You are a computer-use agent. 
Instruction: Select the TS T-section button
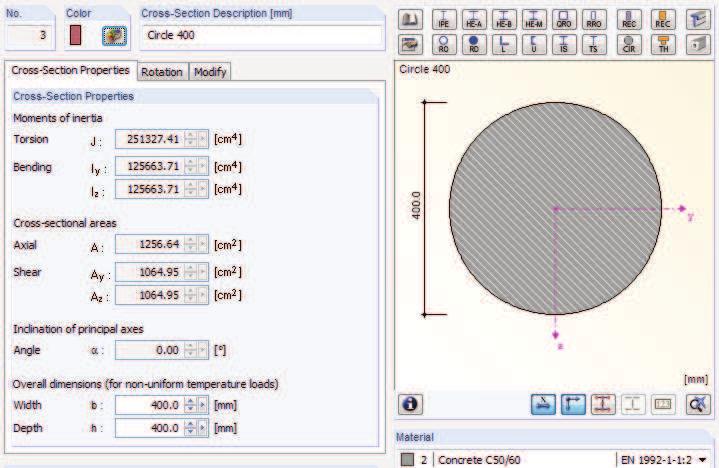point(594,44)
